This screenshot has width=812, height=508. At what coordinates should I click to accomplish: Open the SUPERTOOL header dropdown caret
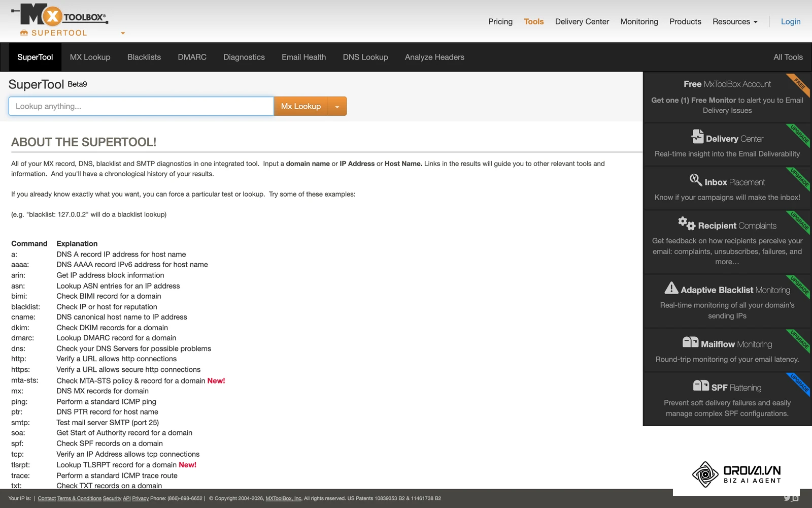click(123, 34)
